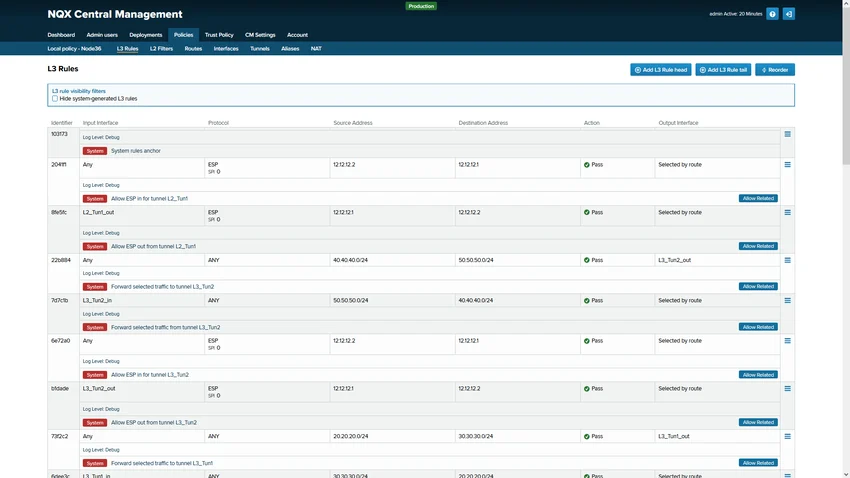Open row menu for rule 73f2c2
The height and width of the screenshot is (478, 850).
[x=787, y=437]
